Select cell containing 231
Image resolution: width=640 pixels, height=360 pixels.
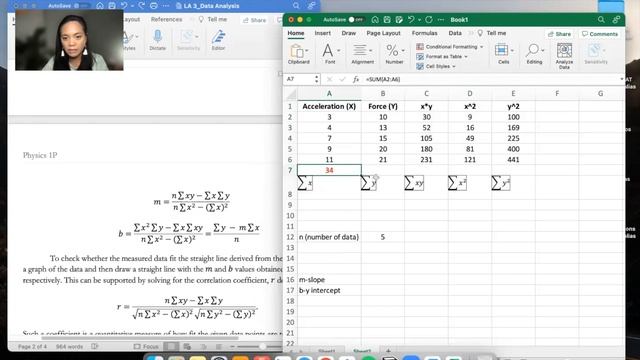point(426,160)
